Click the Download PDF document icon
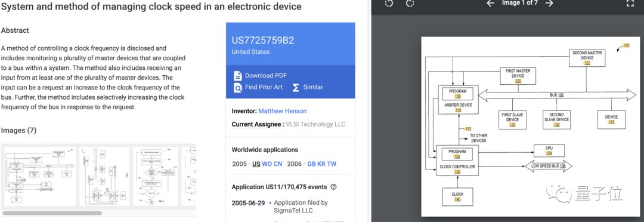Viewport: 644px width, 222px height. (x=237, y=76)
